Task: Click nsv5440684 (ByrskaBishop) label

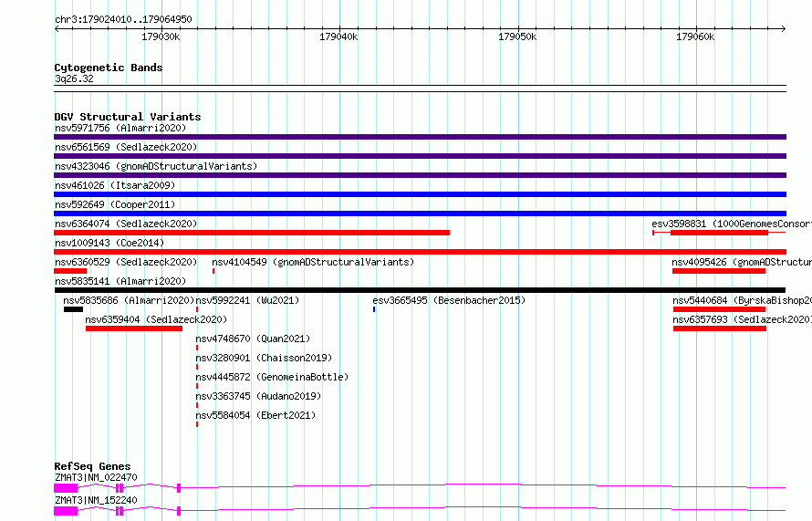Action: [742, 300]
